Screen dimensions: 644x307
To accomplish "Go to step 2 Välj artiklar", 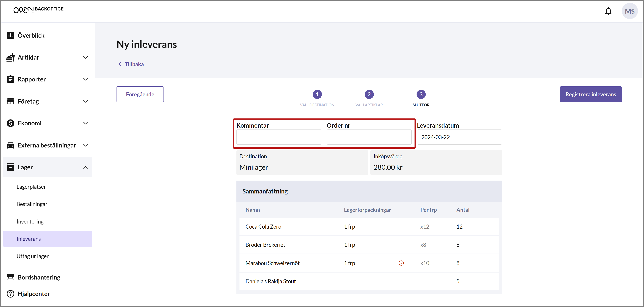I will pos(369,94).
